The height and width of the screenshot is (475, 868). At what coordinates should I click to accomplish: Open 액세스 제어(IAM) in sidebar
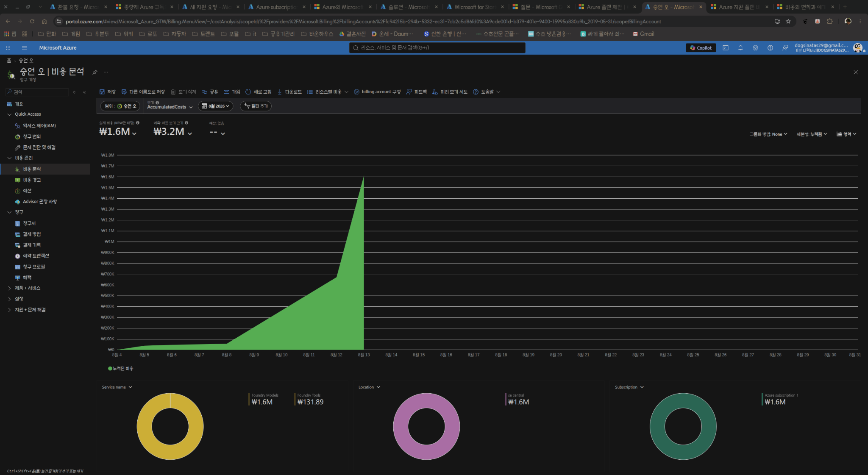39,126
